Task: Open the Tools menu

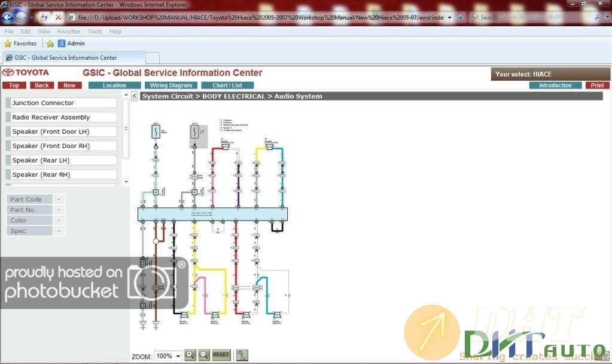Action: coord(95,31)
